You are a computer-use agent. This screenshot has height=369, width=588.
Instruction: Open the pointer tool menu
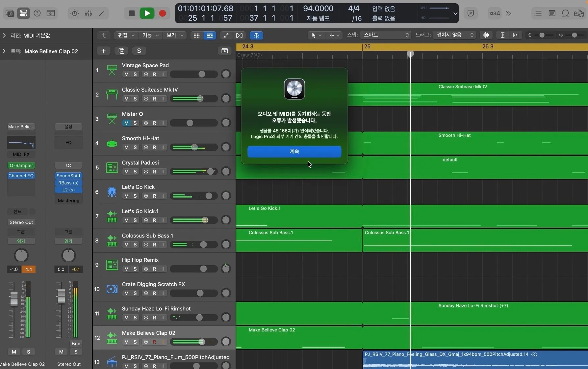coord(316,35)
